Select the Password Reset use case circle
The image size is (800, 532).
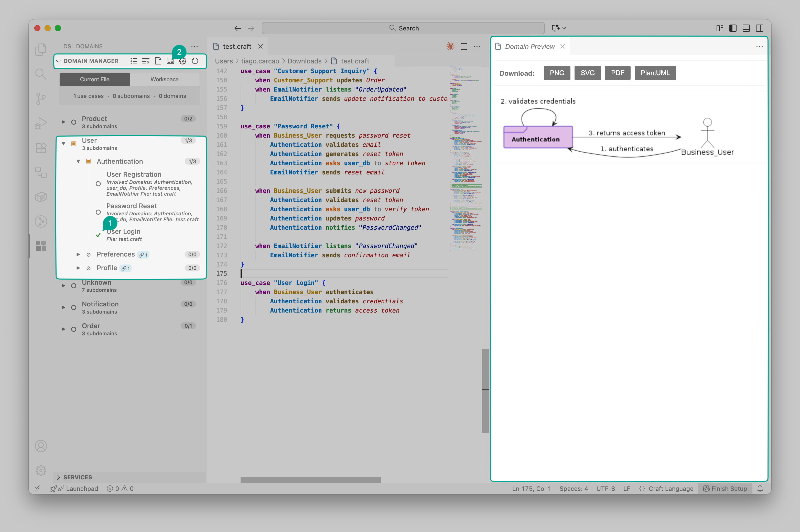(x=98, y=212)
